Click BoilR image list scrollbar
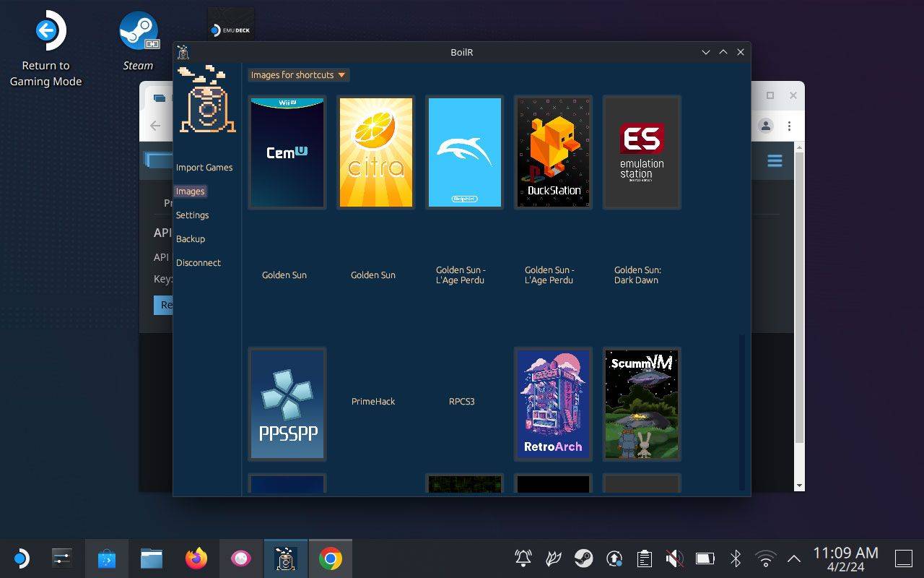Image resolution: width=924 pixels, height=578 pixels. (x=742, y=413)
